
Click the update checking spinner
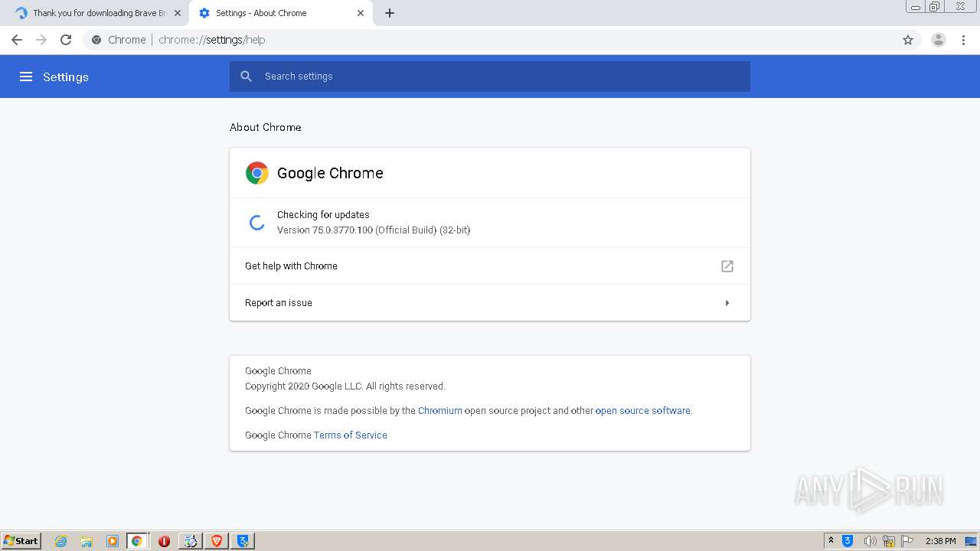257,223
